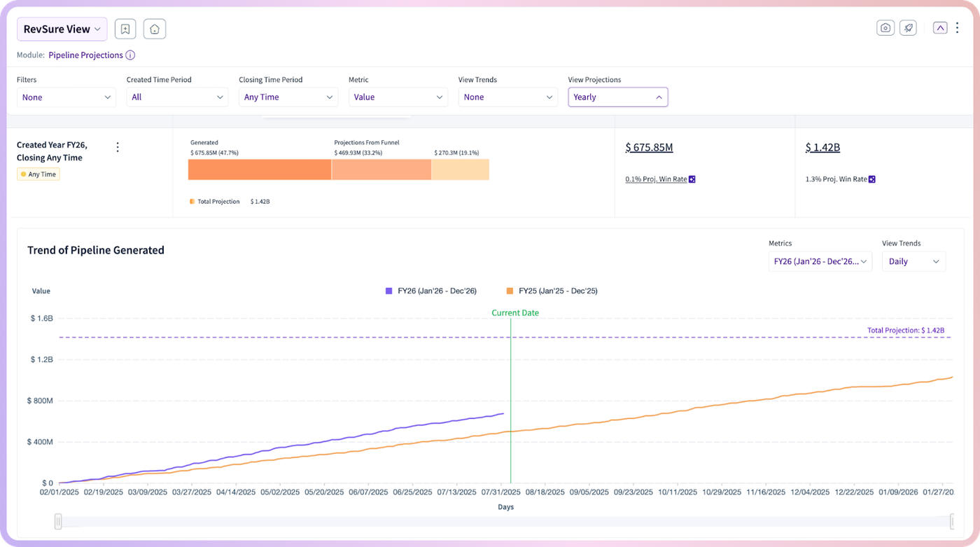
Task: Click the medium orange $ 469.93M bar segment
Action: tap(381, 169)
